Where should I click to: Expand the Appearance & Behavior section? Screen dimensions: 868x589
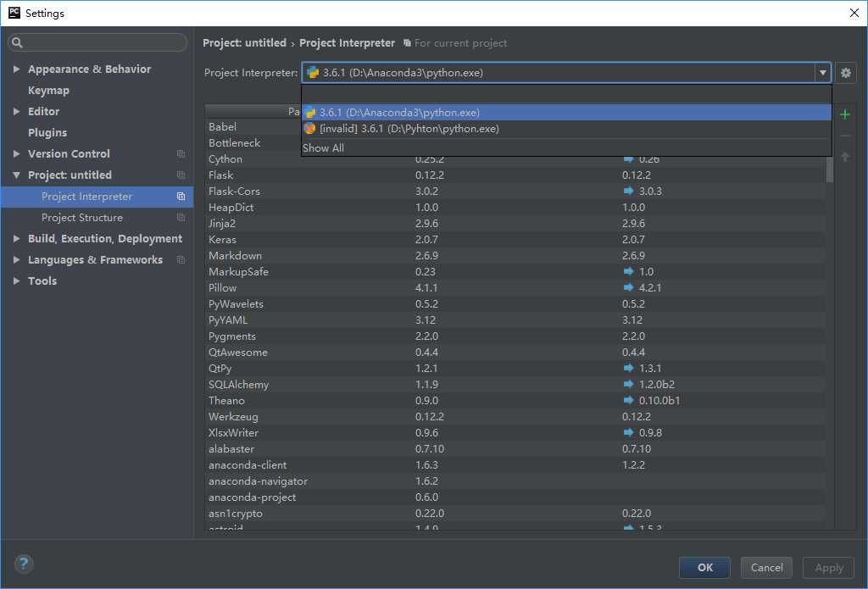tap(17, 69)
